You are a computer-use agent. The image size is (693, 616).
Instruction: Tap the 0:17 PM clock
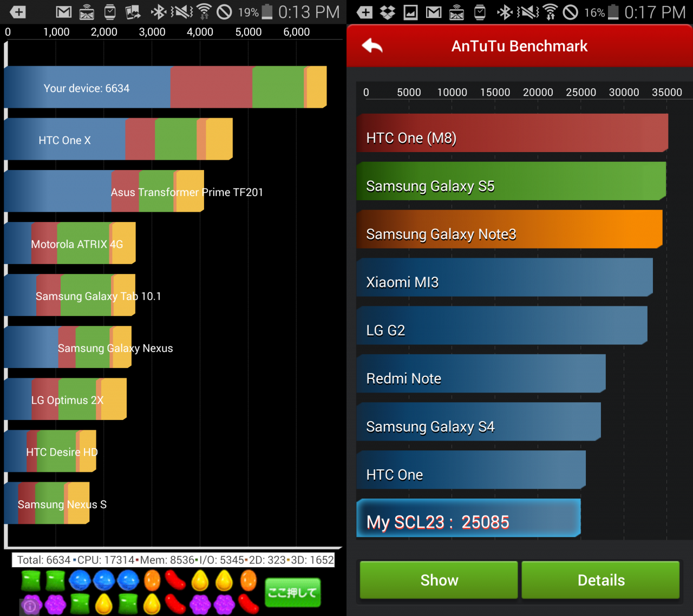(655, 12)
